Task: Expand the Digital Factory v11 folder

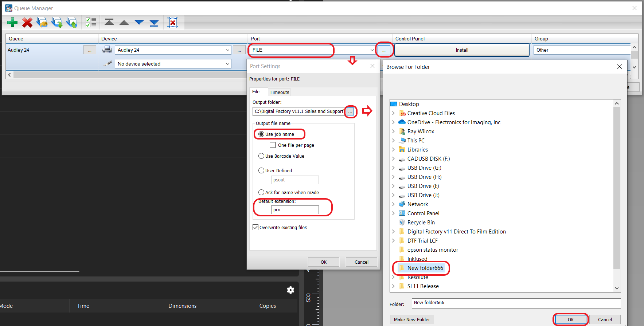Action: (393, 231)
